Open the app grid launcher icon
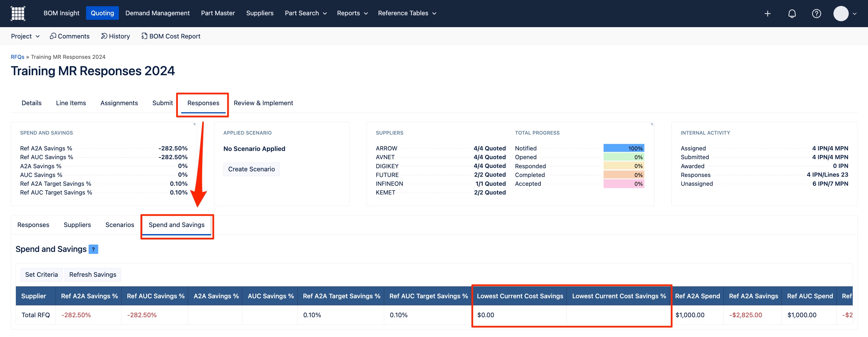 pyautogui.click(x=18, y=14)
